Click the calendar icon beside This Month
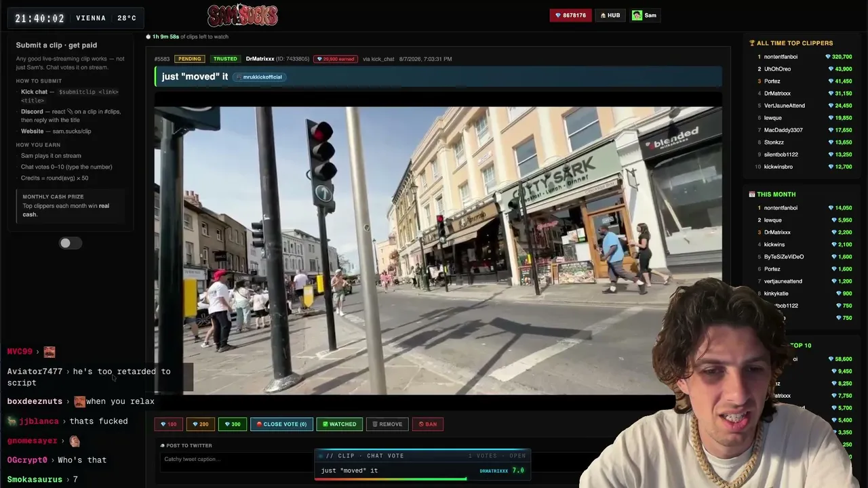The image size is (868, 488). pyautogui.click(x=752, y=195)
